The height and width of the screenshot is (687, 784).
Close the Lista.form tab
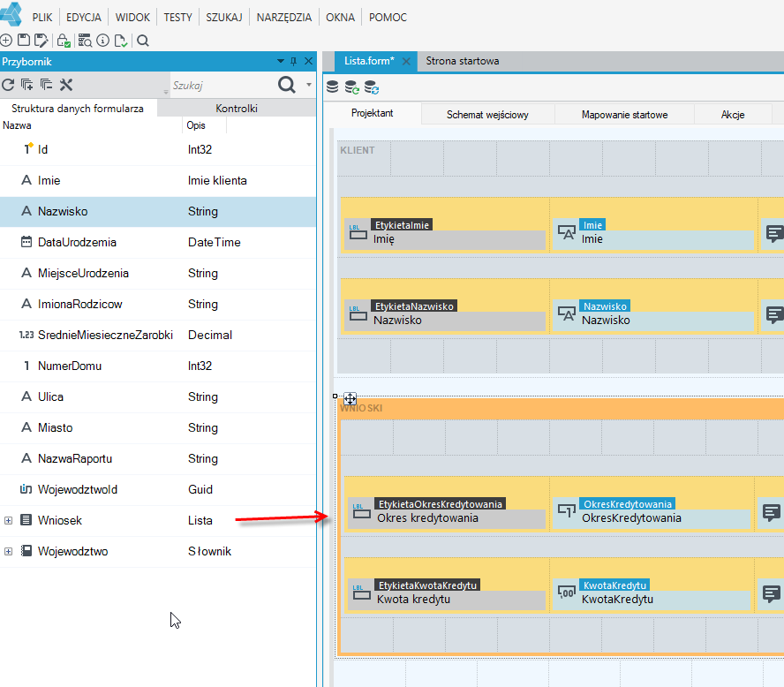[x=406, y=61]
